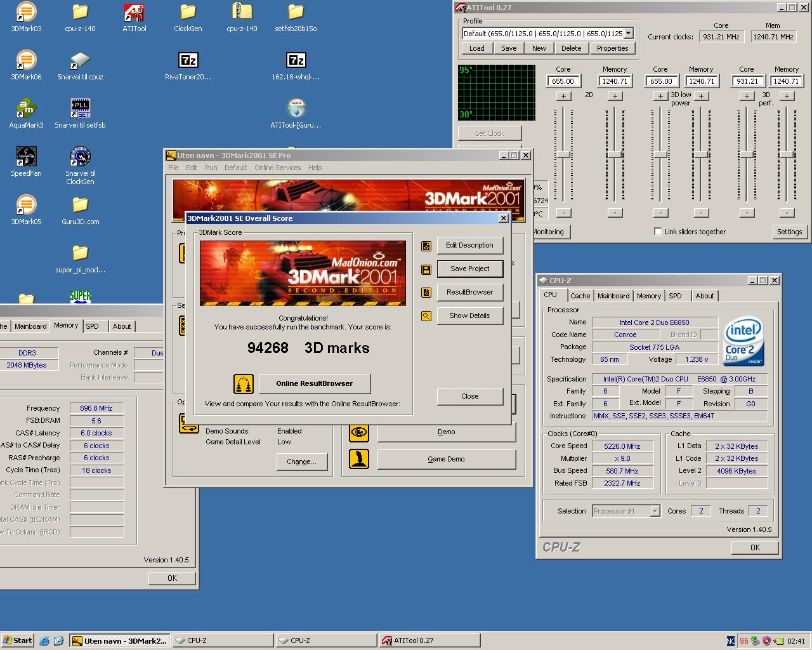The image size is (812, 650).
Task: Click the 3D low power Core slider
Action: coord(660,155)
